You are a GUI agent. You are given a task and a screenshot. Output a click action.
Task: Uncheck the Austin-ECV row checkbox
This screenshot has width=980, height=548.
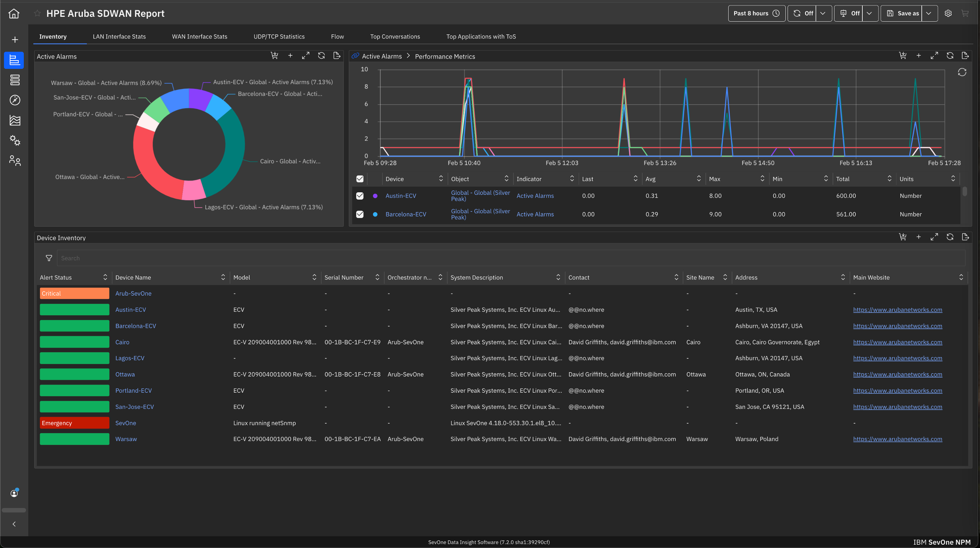pos(360,196)
